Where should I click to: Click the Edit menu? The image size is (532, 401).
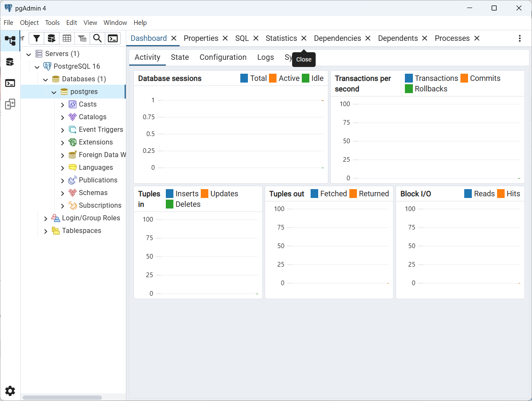72,23
